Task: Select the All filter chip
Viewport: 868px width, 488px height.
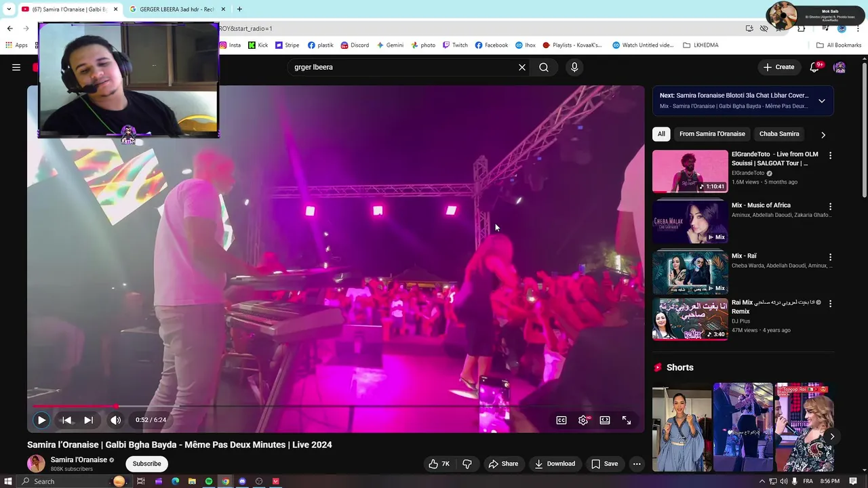Action: coord(661,134)
